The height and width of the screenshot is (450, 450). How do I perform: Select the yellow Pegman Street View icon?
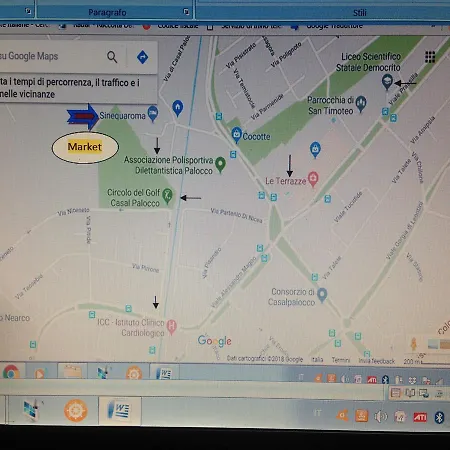pyautogui.click(x=414, y=343)
